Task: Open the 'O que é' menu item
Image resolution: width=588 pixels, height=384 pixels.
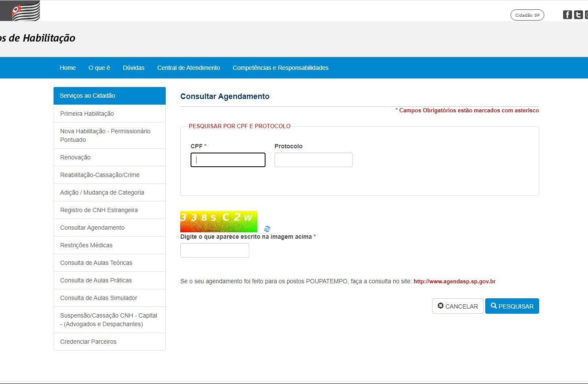Action: pos(99,68)
